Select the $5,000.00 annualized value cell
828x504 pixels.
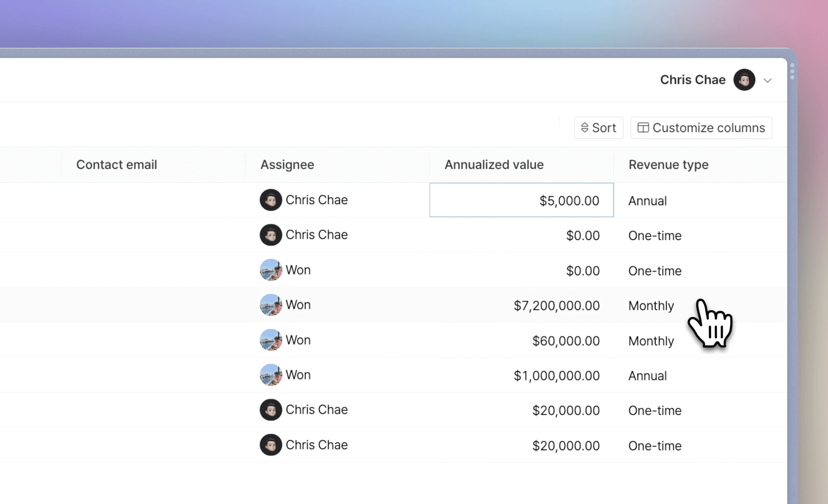point(521,200)
